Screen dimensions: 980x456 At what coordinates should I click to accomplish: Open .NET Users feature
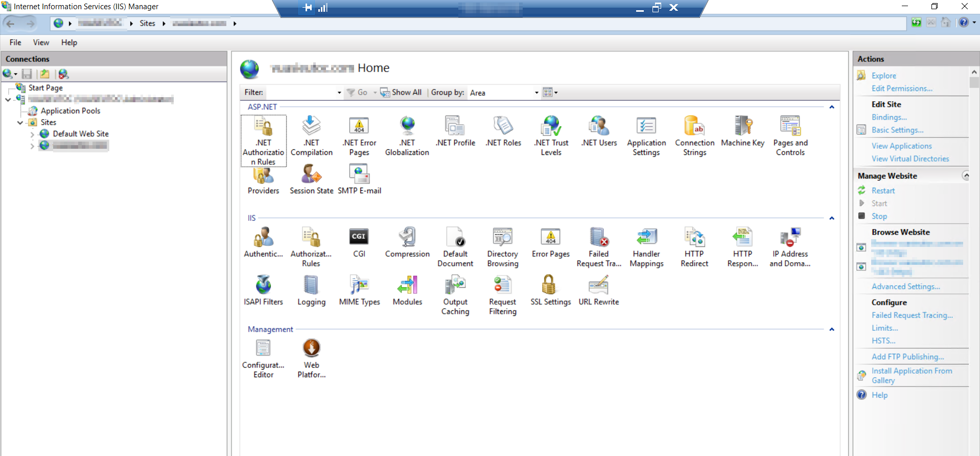(x=599, y=131)
